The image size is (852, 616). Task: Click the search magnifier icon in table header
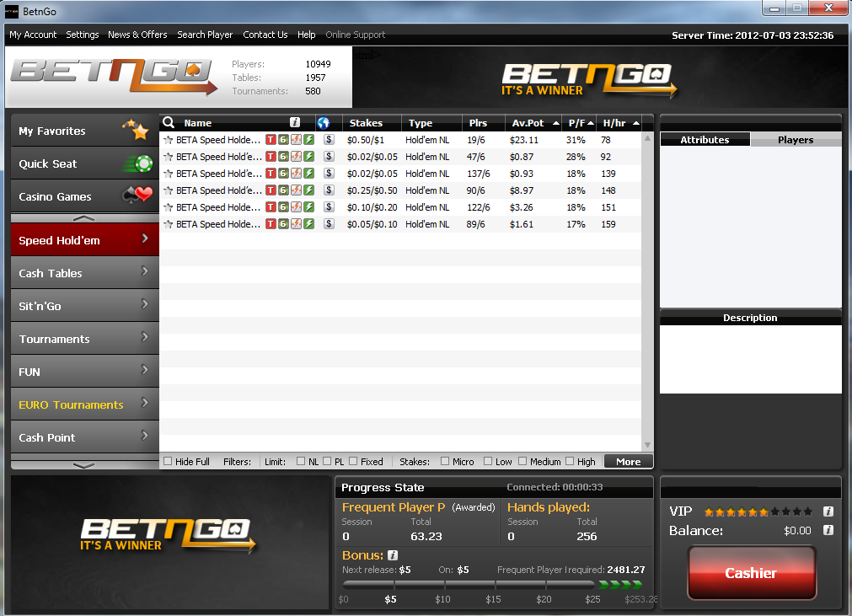pos(169,122)
